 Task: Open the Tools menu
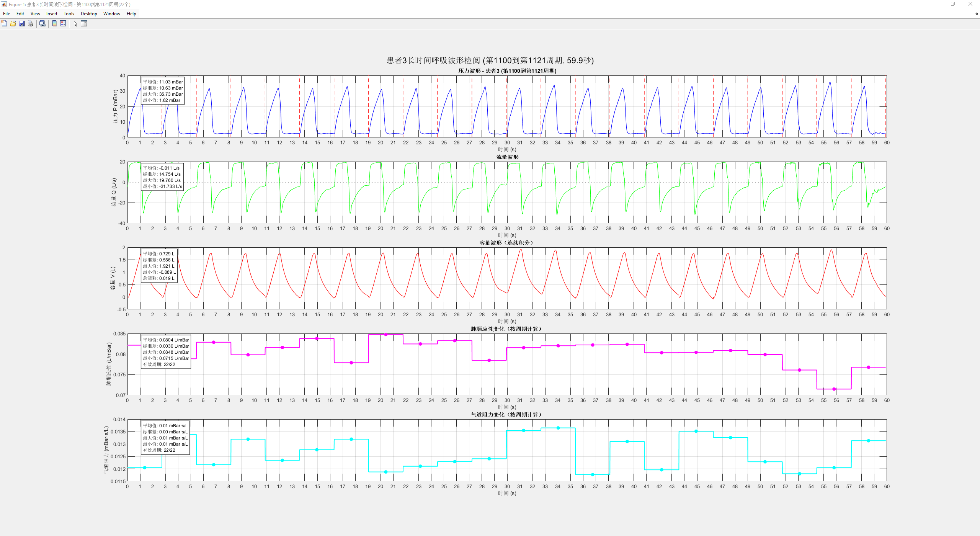69,14
